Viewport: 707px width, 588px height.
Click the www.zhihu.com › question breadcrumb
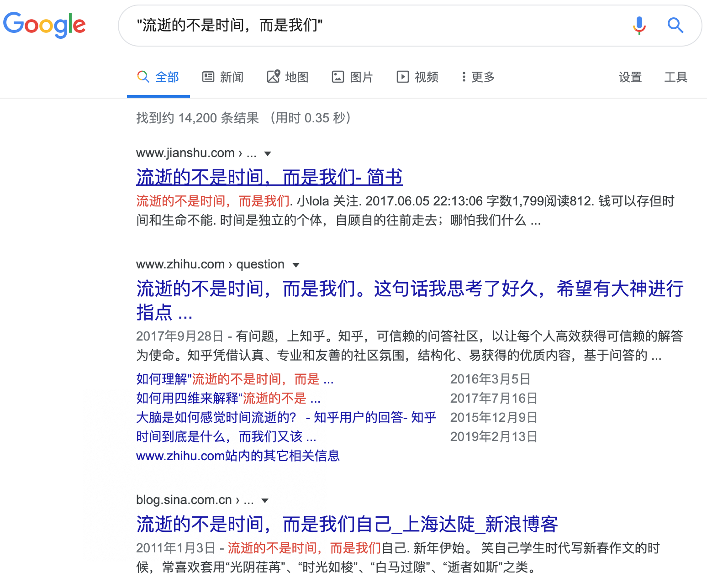coord(210,264)
